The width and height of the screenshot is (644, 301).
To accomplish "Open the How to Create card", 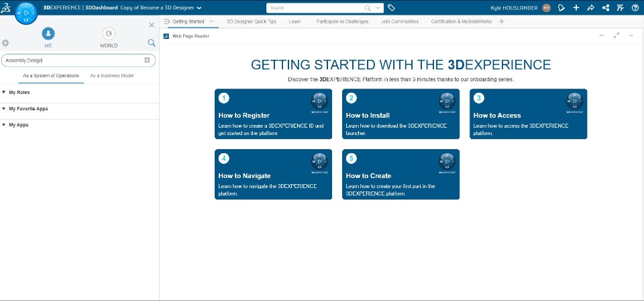I will tap(401, 174).
